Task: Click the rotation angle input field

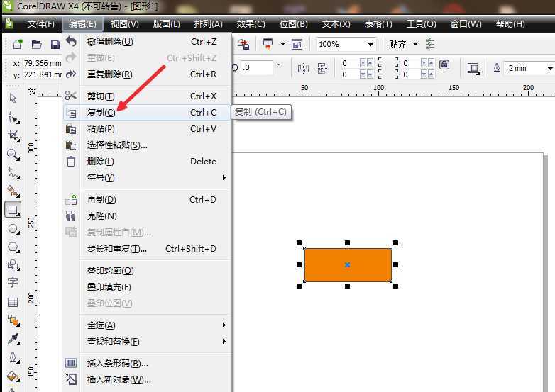Action: [x=256, y=68]
